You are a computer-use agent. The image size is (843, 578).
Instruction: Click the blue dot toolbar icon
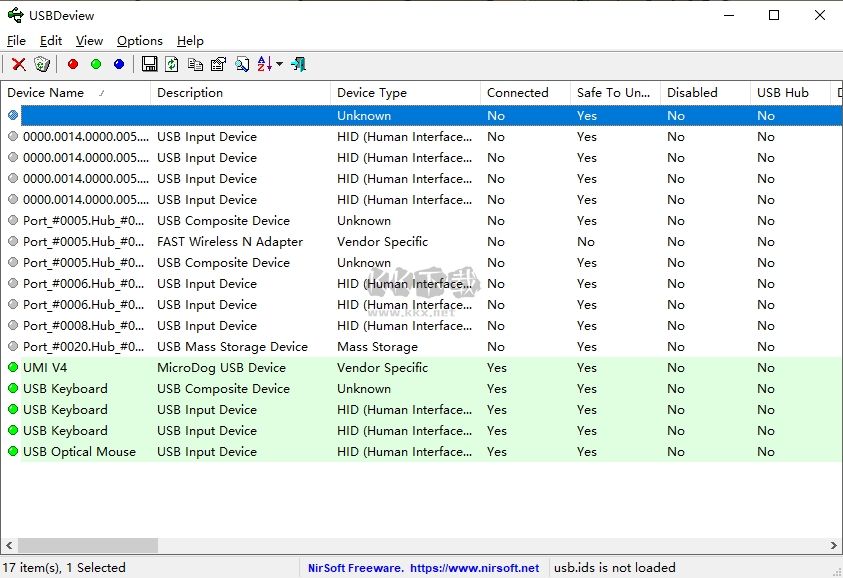click(x=119, y=64)
